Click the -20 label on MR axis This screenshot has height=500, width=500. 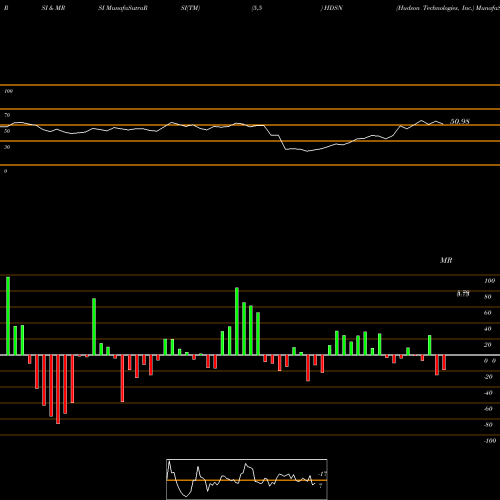click(x=488, y=377)
